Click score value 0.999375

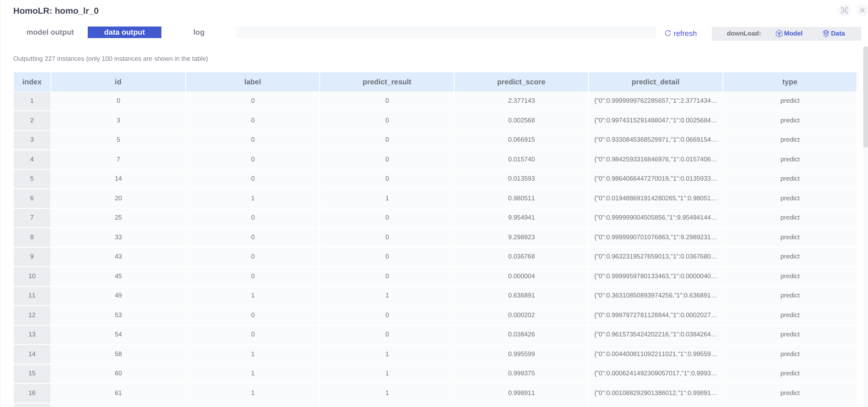pyautogui.click(x=521, y=373)
